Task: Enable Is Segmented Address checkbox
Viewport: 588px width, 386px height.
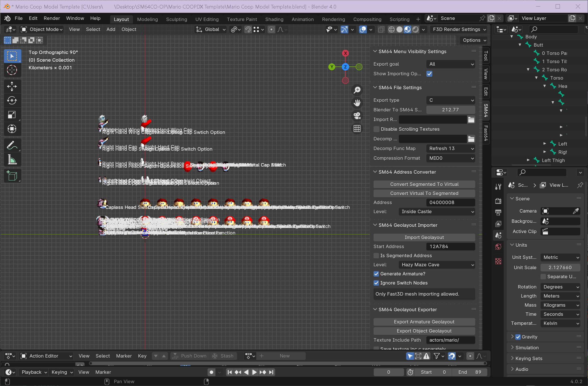Action: coord(376,256)
